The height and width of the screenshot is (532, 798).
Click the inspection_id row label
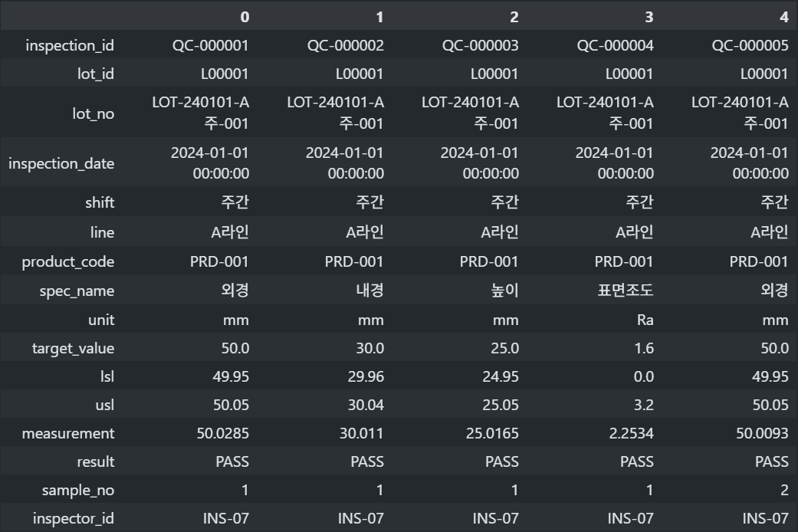pyautogui.click(x=70, y=45)
